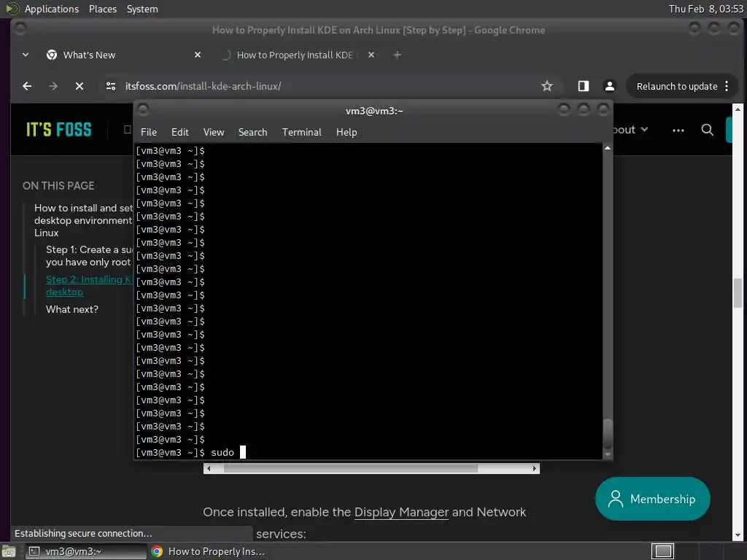The image size is (747, 560).
Task: Click the terminal's scrollbar down arrow
Action: [608, 455]
